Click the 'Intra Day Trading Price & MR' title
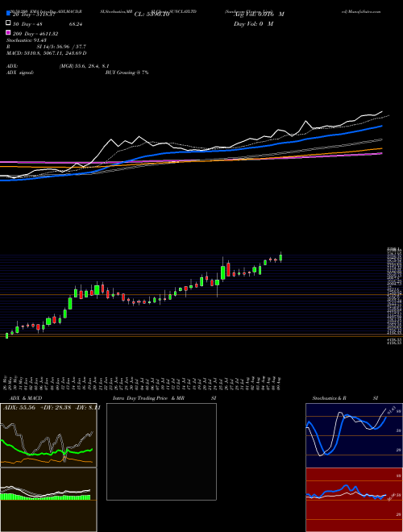This screenshot has height=532, width=403. (148, 398)
